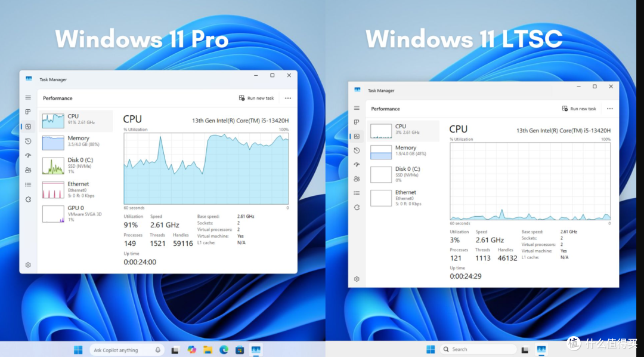Select Performance sidebar icon in LTSC Task Manager
644x357 pixels.
357,137
